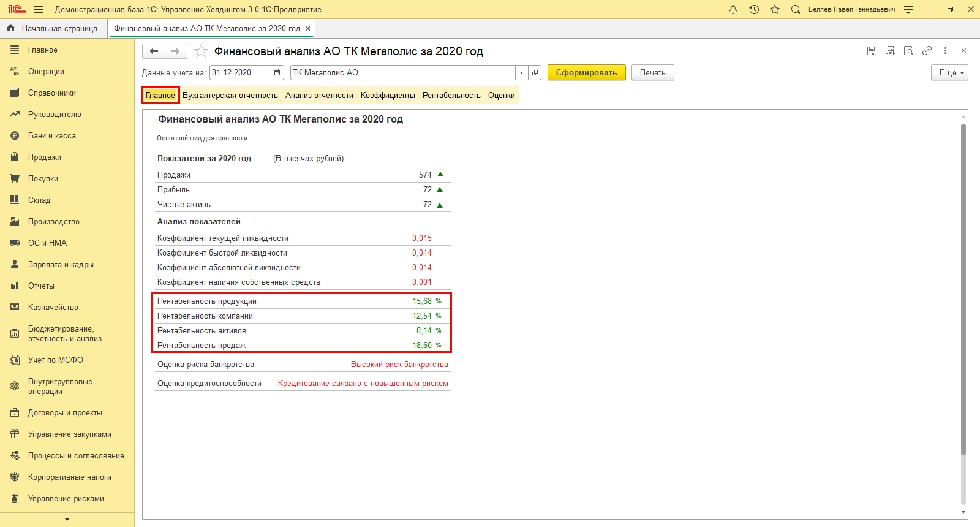
Task: Open Отчеты section in sidebar
Action: click(x=67, y=286)
